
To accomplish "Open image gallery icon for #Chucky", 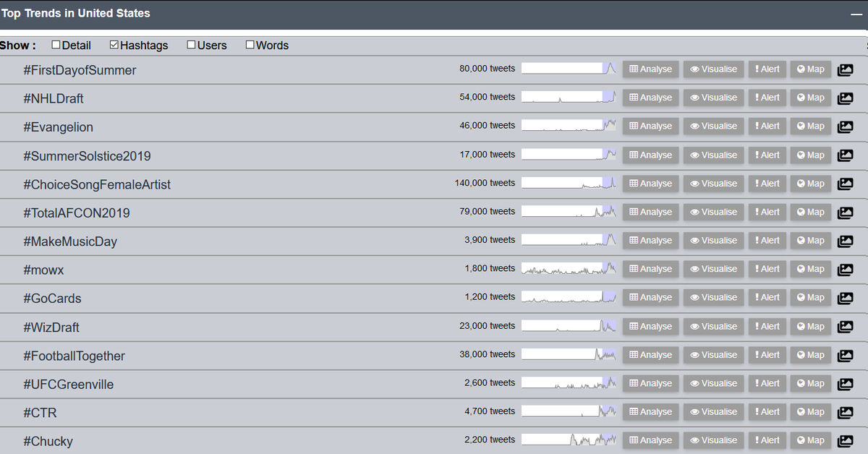I will tap(845, 441).
